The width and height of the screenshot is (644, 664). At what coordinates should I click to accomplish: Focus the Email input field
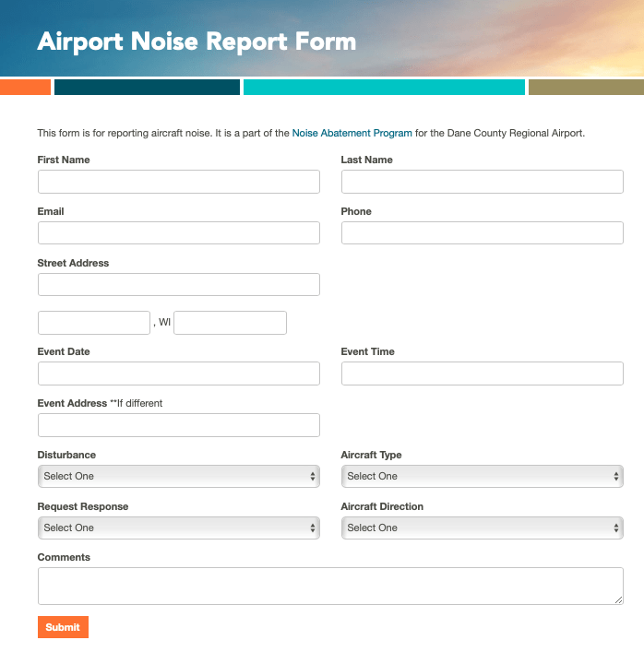(179, 233)
